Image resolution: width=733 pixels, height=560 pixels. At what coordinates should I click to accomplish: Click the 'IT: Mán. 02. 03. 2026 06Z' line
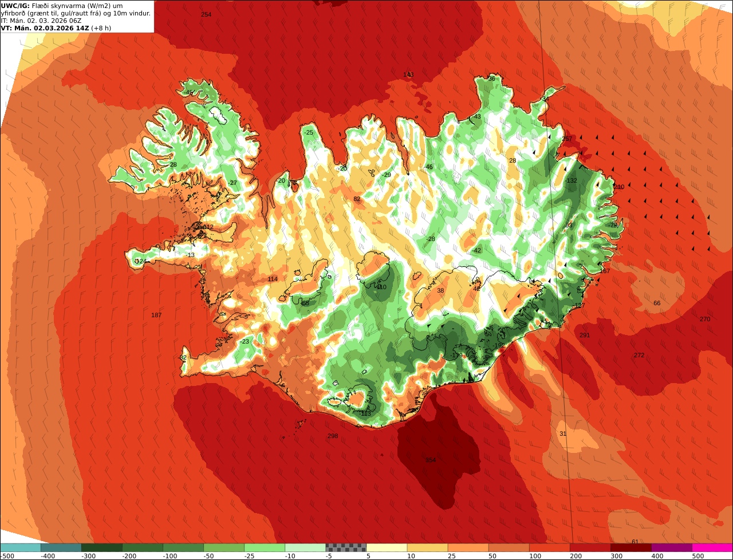(41, 21)
